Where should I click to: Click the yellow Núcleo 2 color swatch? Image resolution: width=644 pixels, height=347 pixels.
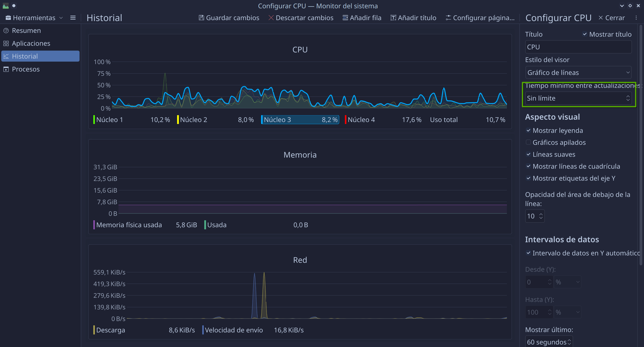[178, 120]
